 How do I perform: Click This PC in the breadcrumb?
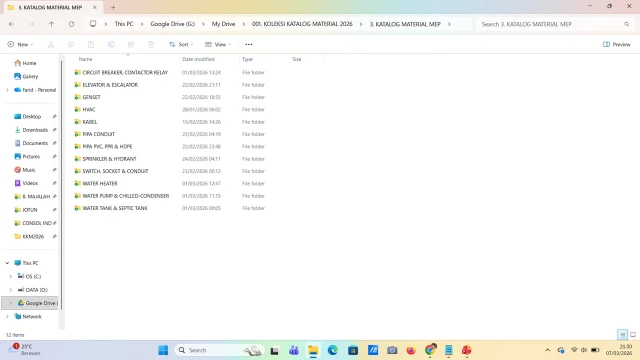point(124,24)
